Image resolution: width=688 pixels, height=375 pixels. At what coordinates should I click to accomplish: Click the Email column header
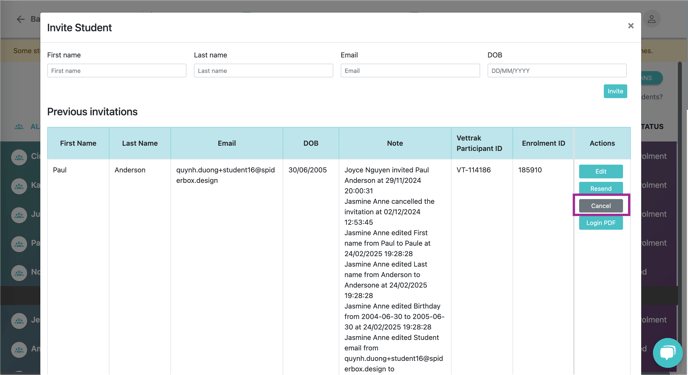coord(227,143)
